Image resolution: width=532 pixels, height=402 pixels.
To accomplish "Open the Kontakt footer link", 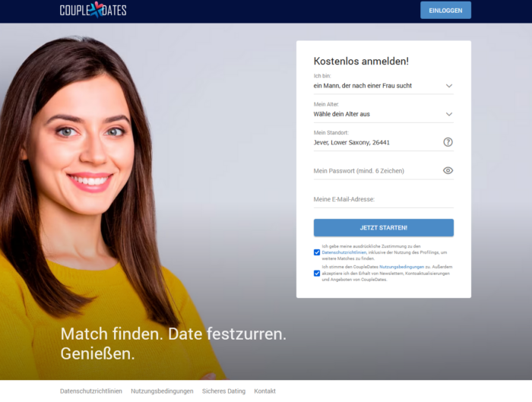I will tap(265, 391).
